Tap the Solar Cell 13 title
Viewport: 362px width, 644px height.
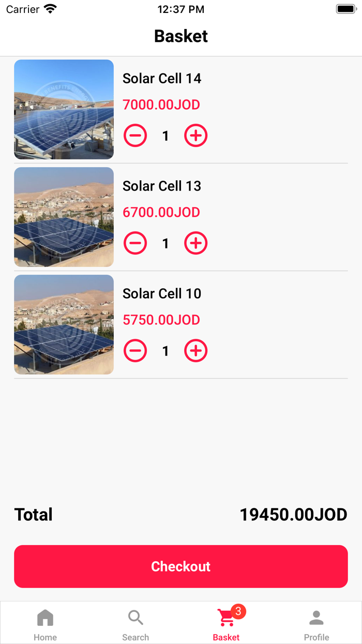(x=162, y=186)
